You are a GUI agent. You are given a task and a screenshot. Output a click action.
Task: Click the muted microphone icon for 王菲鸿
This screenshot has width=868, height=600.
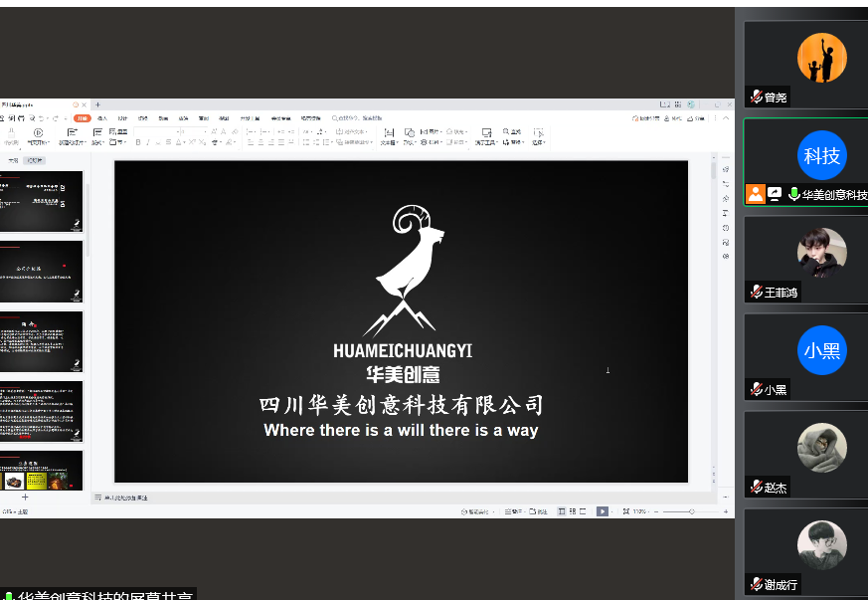tap(756, 292)
